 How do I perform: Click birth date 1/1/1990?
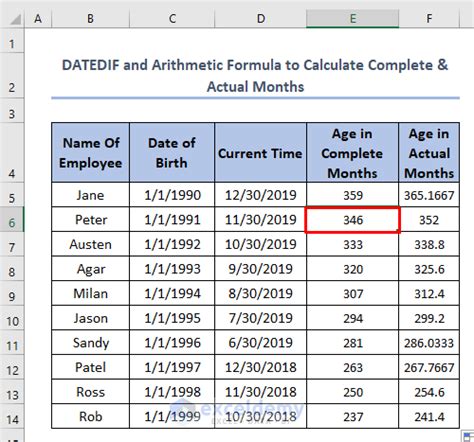coord(172,195)
